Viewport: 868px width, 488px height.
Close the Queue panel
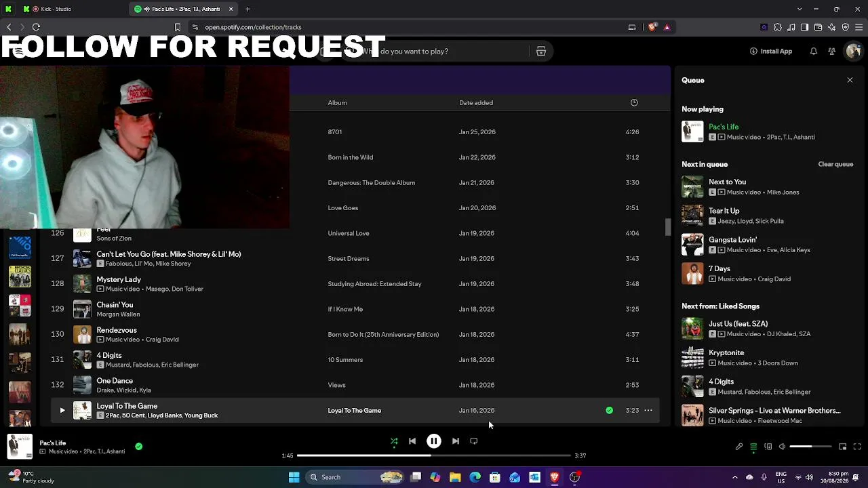pos(850,80)
